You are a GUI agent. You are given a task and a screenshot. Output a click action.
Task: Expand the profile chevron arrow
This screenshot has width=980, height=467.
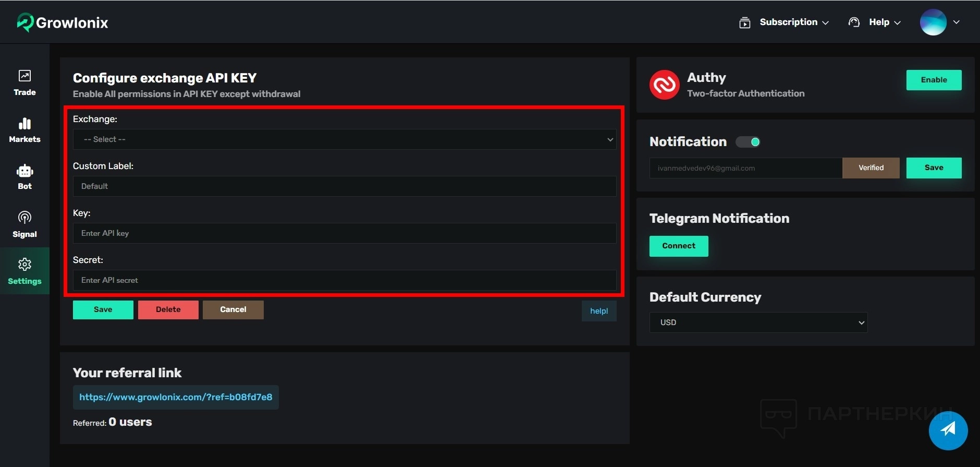pyautogui.click(x=957, y=22)
